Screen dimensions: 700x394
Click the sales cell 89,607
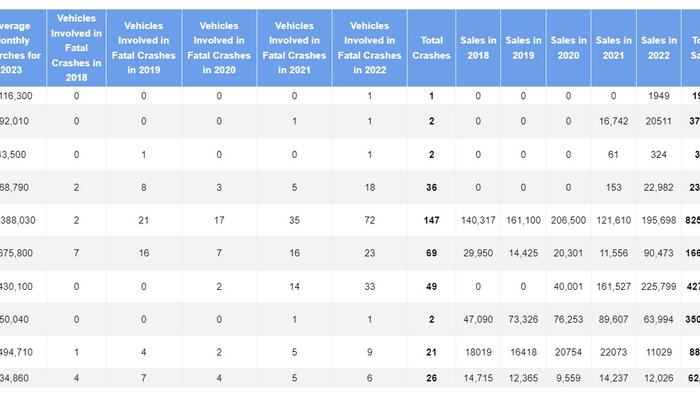point(613,319)
